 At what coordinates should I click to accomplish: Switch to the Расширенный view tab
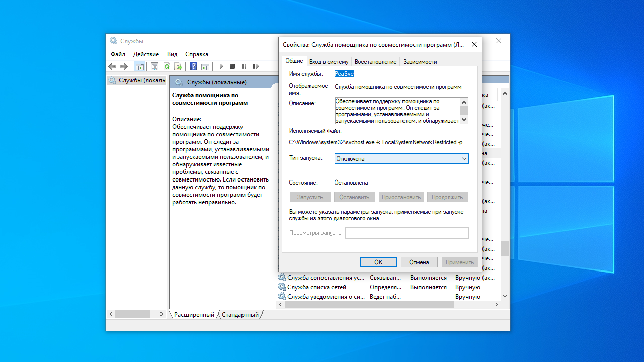pos(194,315)
